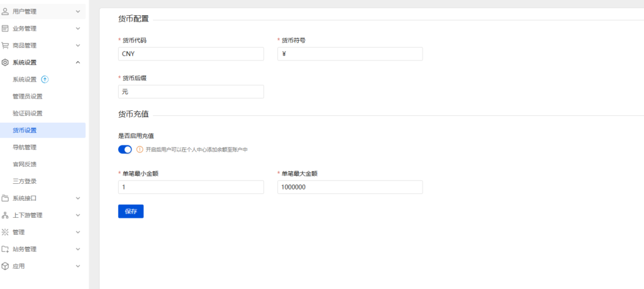
Task: Open the 站务管理 menu label
Action: [x=25, y=249]
